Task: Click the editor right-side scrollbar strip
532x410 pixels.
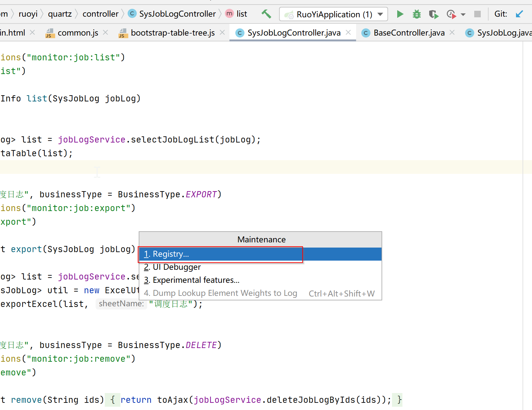Action: click(527, 225)
